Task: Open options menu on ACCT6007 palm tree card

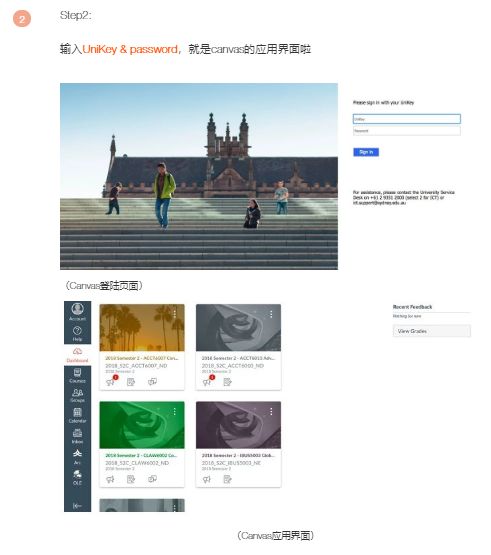Action: [175, 314]
